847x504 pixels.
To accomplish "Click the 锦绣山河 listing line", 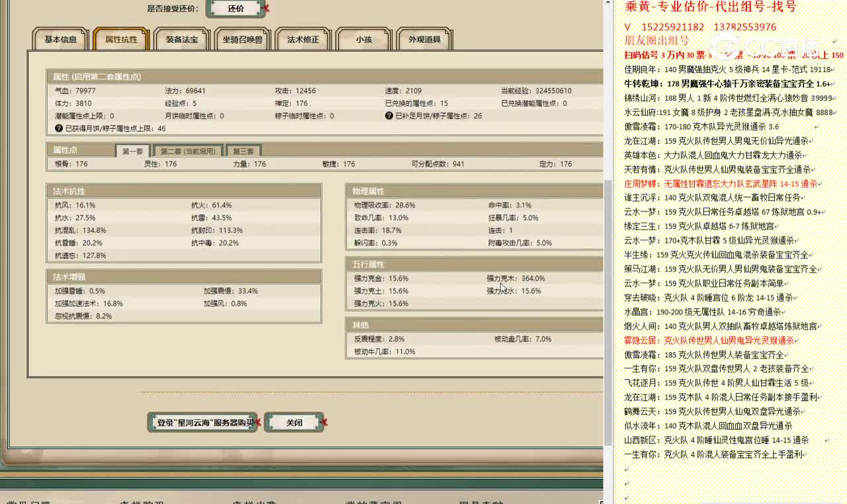I will click(x=729, y=98).
